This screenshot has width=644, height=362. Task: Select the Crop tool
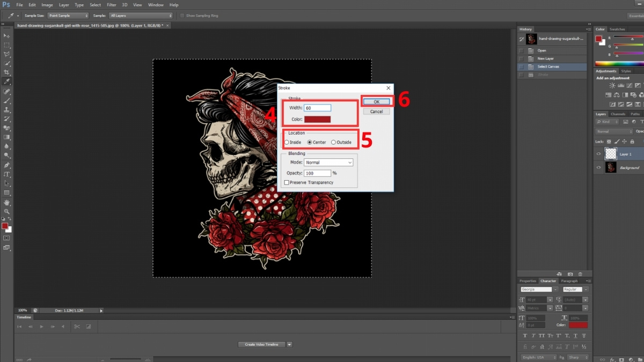pyautogui.click(x=7, y=72)
